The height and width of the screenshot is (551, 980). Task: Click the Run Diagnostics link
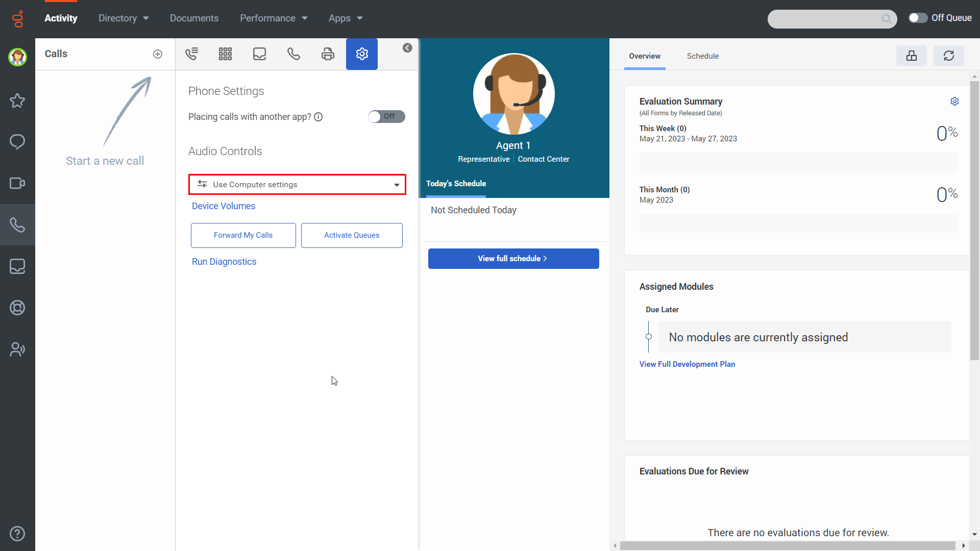tap(224, 262)
